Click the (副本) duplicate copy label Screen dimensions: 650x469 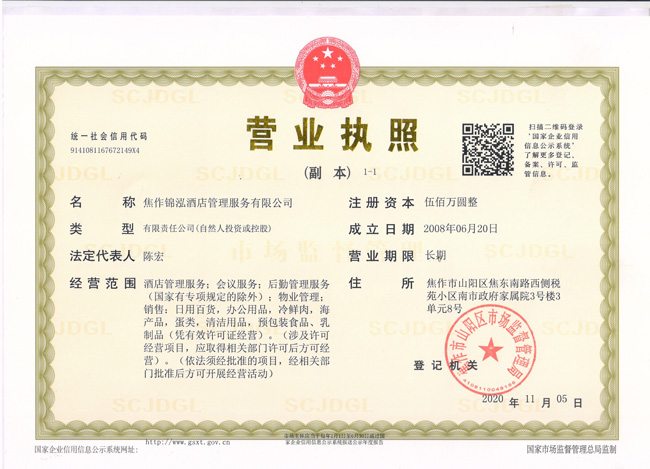point(327,172)
